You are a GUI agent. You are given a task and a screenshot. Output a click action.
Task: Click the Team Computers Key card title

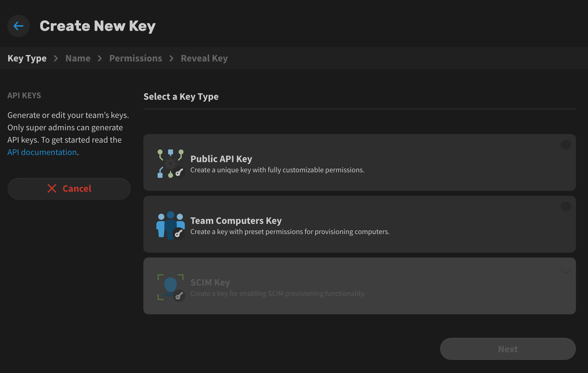(x=236, y=221)
